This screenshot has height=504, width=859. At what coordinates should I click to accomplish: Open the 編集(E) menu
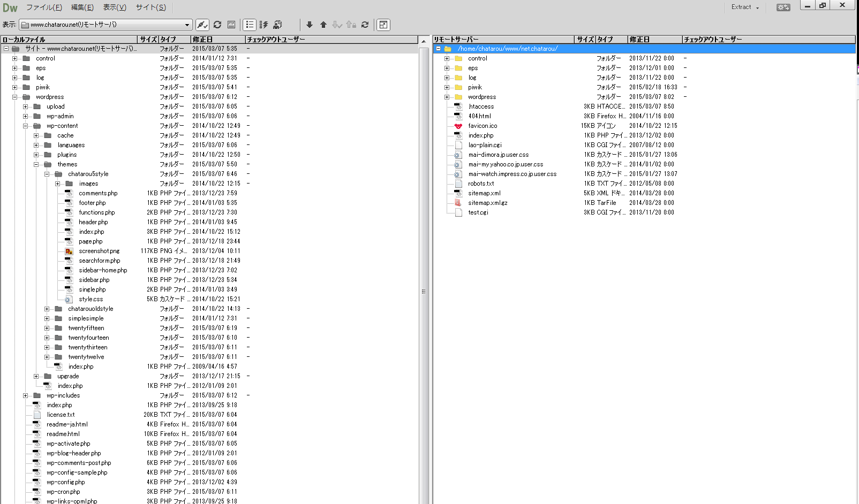coord(82,7)
